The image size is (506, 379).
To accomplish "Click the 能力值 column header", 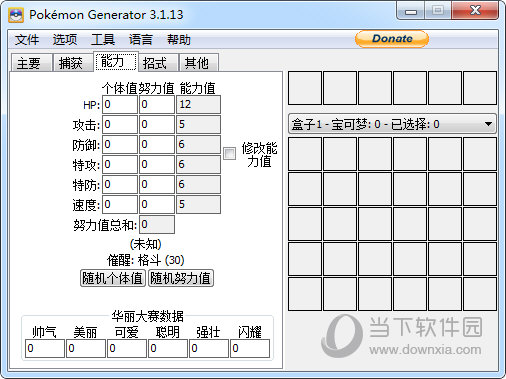I will click(198, 88).
